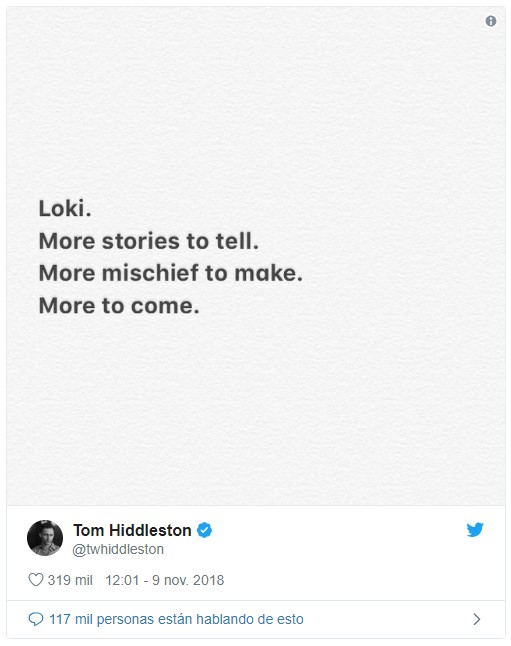Click the year 2018 in the timestamp
511x646 pixels.
(209, 580)
